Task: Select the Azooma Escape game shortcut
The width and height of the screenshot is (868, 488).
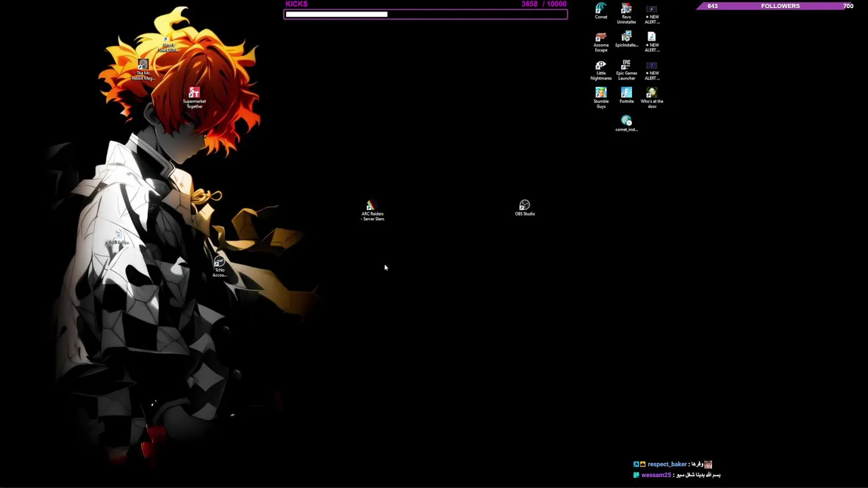Action: coord(601,41)
